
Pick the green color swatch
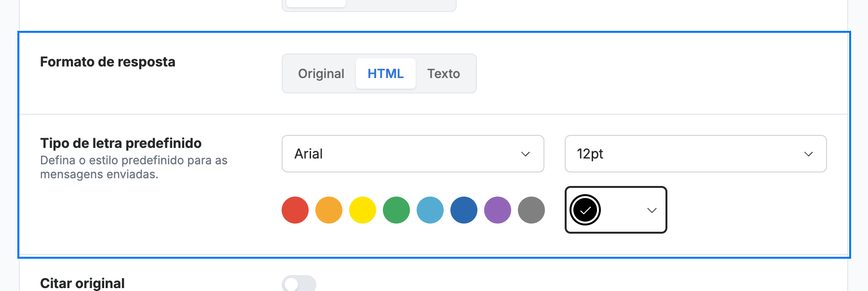(x=396, y=210)
